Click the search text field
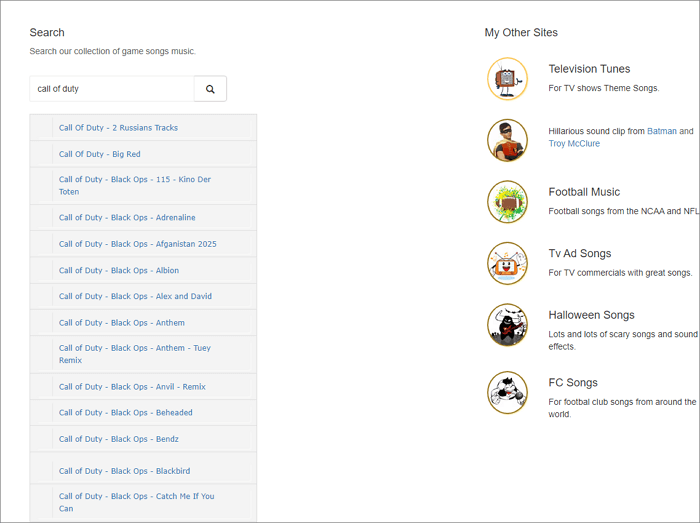The height and width of the screenshot is (523, 700). coord(112,89)
